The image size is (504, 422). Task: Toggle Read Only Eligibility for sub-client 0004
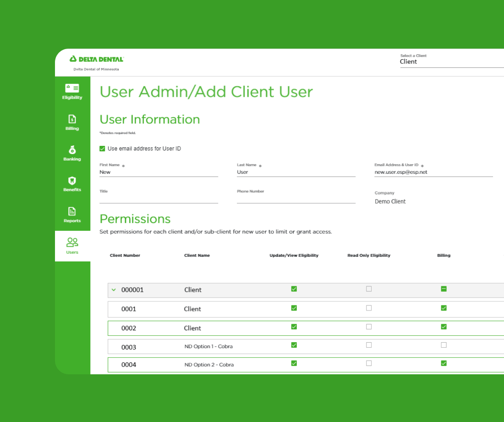[369, 363]
